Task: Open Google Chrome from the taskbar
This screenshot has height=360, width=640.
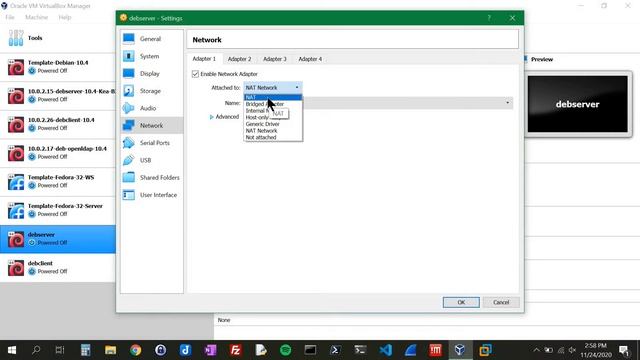Action: (x=136, y=350)
